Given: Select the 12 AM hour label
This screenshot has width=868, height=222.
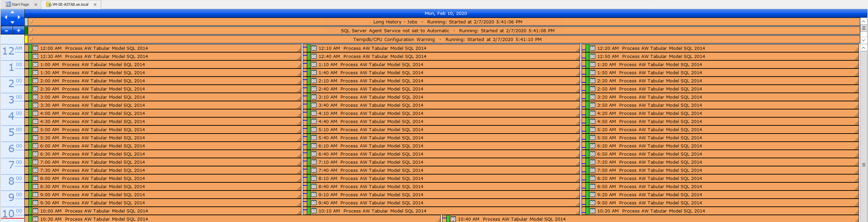Looking at the screenshot, I should pos(12,51).
